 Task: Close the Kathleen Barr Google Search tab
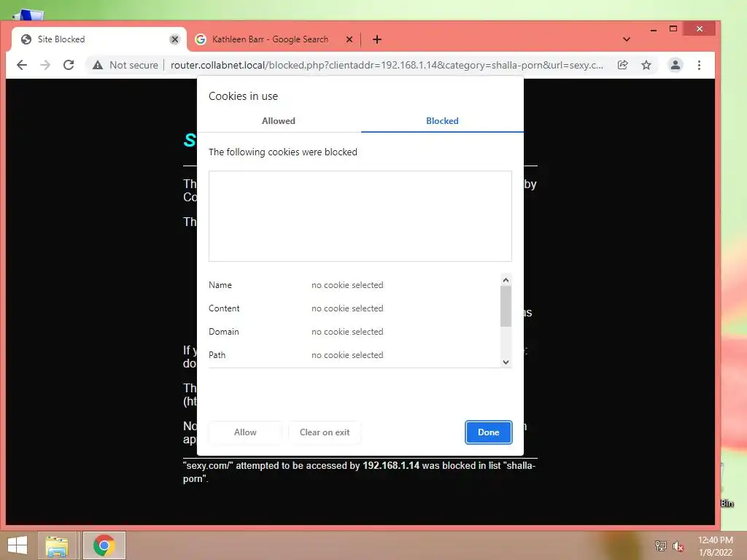349,39
